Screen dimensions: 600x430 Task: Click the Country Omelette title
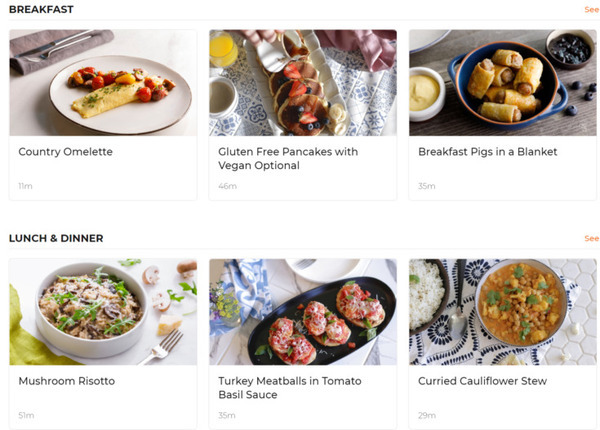[x=65, y=152]
